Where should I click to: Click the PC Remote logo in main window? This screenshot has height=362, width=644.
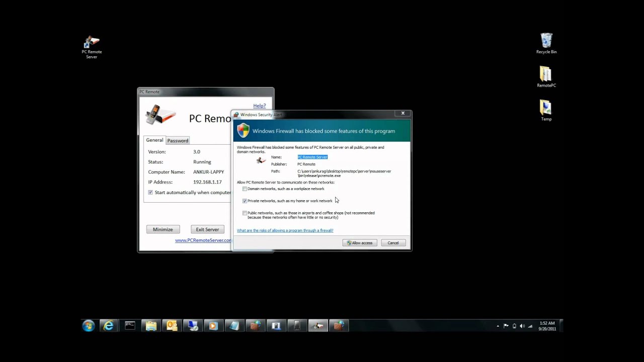point(160,115)
